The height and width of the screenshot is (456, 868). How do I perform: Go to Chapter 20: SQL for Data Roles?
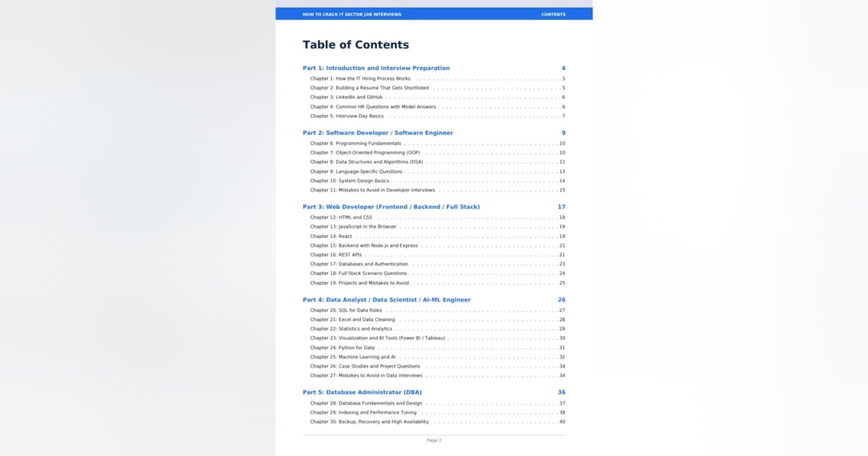tap(346, 310)
